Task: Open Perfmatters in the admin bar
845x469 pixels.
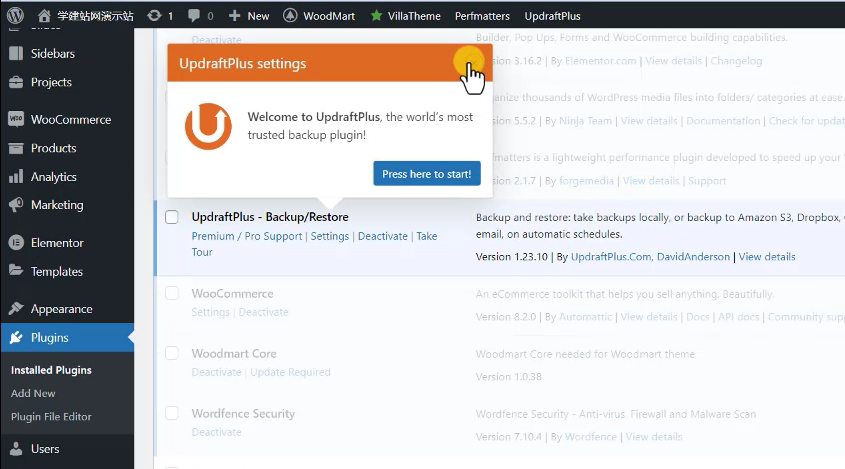Action: coord(482,16)
